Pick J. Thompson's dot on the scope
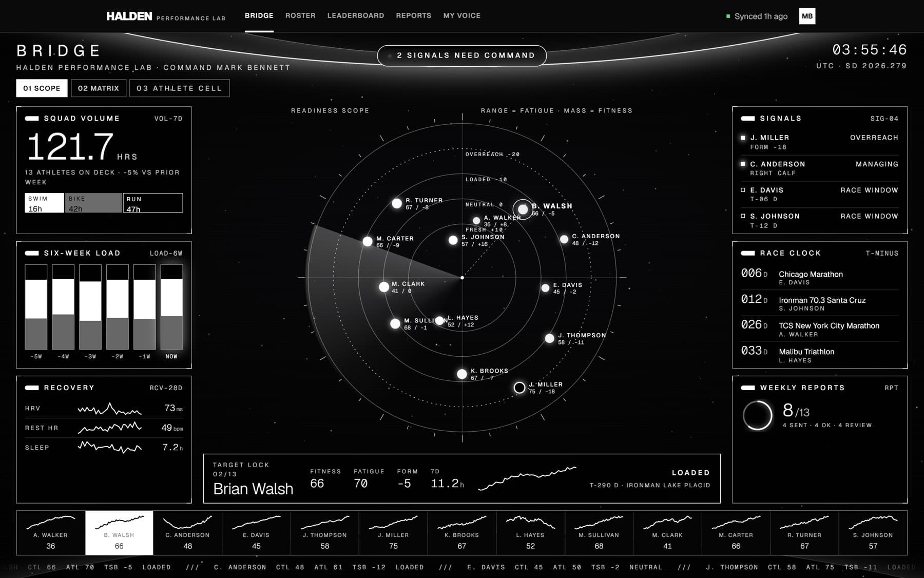The height and width of the screenshot is (578, 924). click(549, 338)
